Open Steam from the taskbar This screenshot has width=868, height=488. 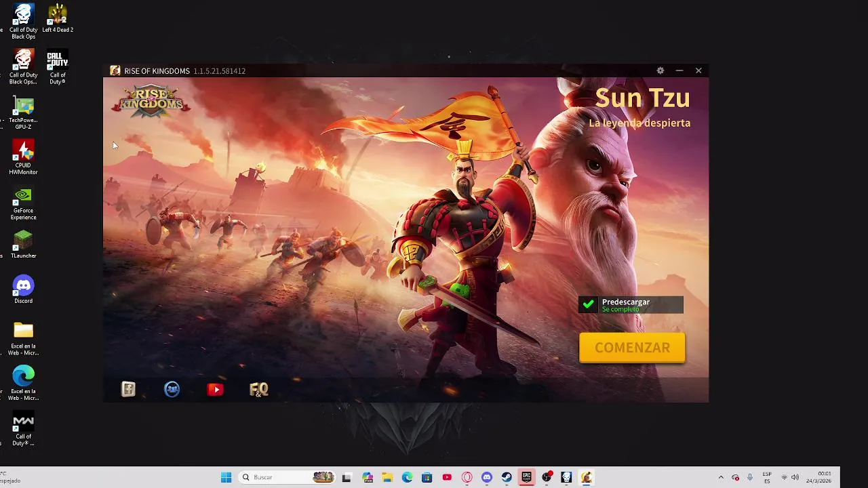pos(507,477)
